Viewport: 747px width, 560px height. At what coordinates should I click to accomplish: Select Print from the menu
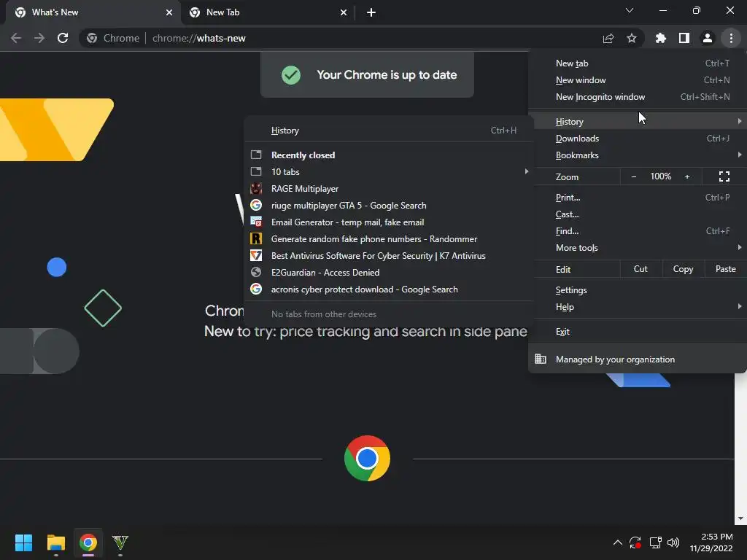click(x=638, y=197)
